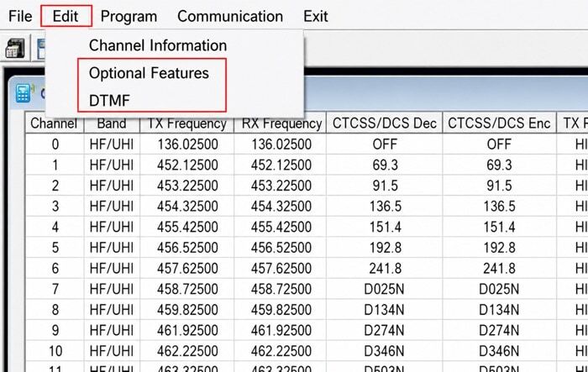Click the first toolbar icon below File

point(14,49)
